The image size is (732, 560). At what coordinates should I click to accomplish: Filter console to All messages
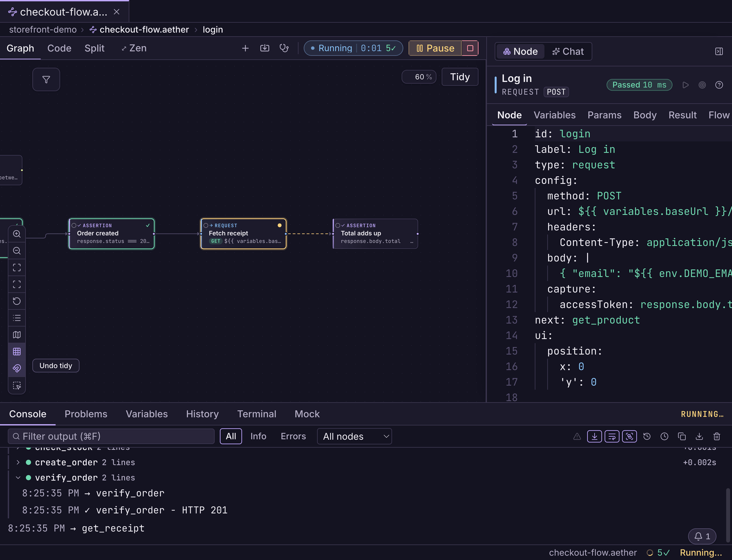(231, 436)
